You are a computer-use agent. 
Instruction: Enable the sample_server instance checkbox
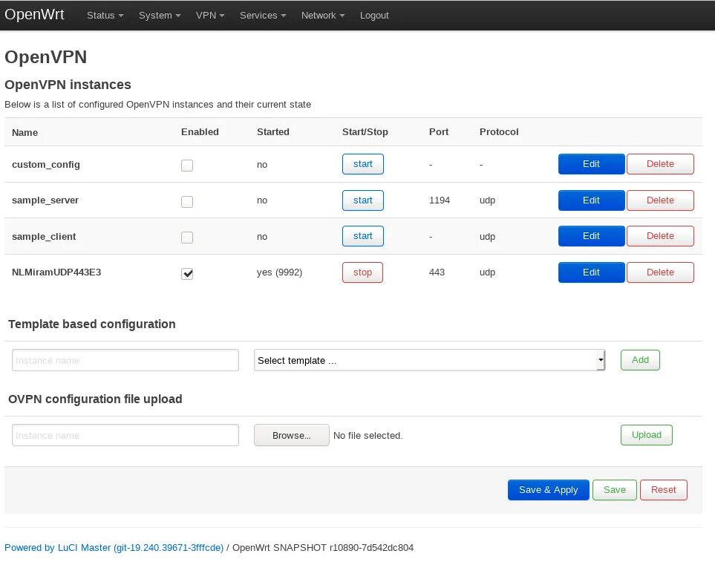coord(187,200)
